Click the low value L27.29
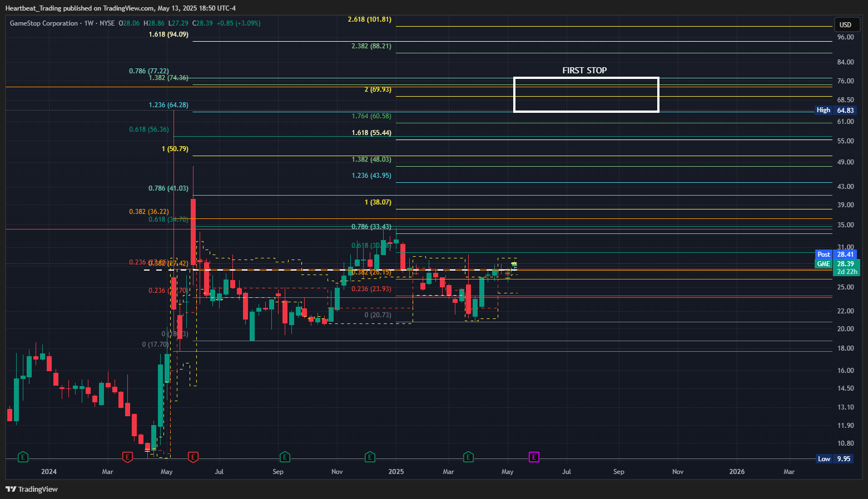868x499 pixels. click(x=178, y=23)
